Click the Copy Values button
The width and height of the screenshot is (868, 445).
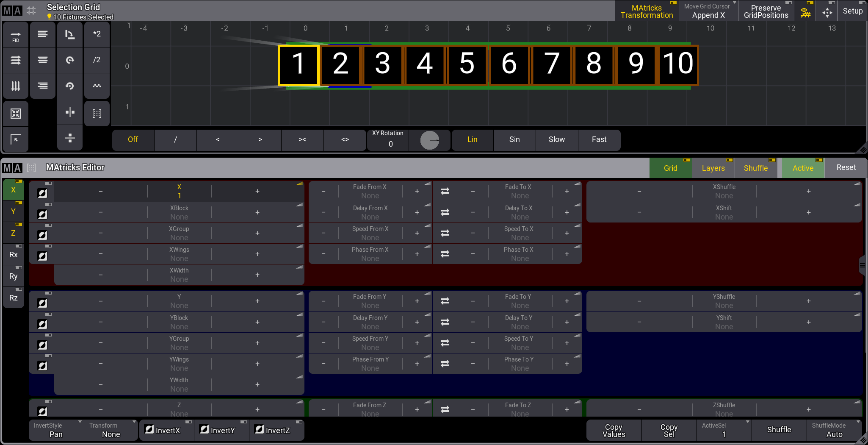click(614, 430)
